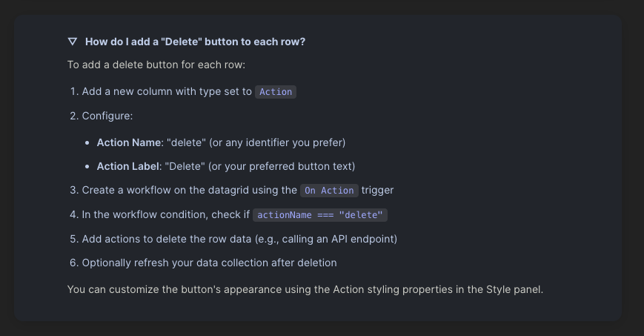Click the "Configure:" step text
Image resolution: width=644 pixels, height=336 pixels.
tap(107, 116)
